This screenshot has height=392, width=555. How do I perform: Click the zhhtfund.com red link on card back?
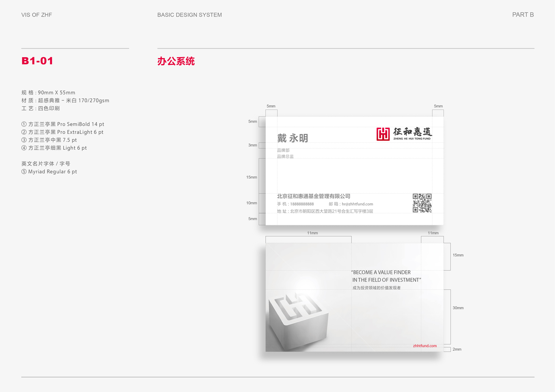click(425, 346)
